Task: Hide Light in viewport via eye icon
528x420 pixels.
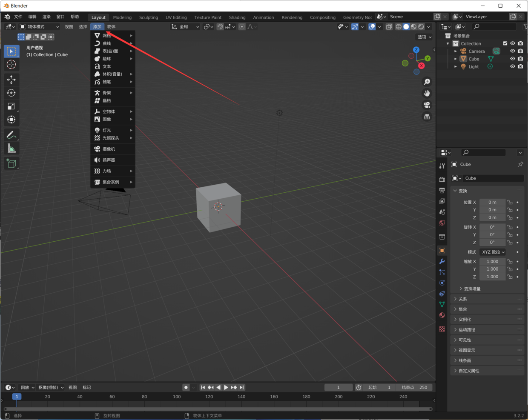Action: (513, 66)
